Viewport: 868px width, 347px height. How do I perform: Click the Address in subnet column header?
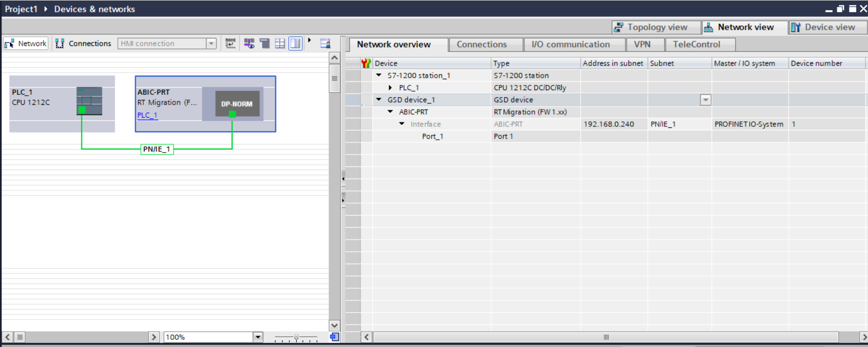pyautogui.click(x=614, y=63)
